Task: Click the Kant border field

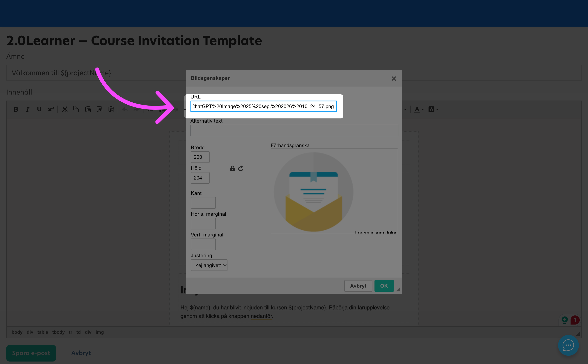Action: pyautogui.click(x=203, y=203)
